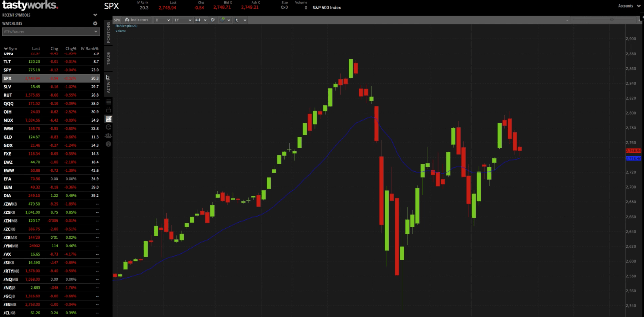Select RUT row in watchlist
644x317 pixels.
(x=51, y=95)
